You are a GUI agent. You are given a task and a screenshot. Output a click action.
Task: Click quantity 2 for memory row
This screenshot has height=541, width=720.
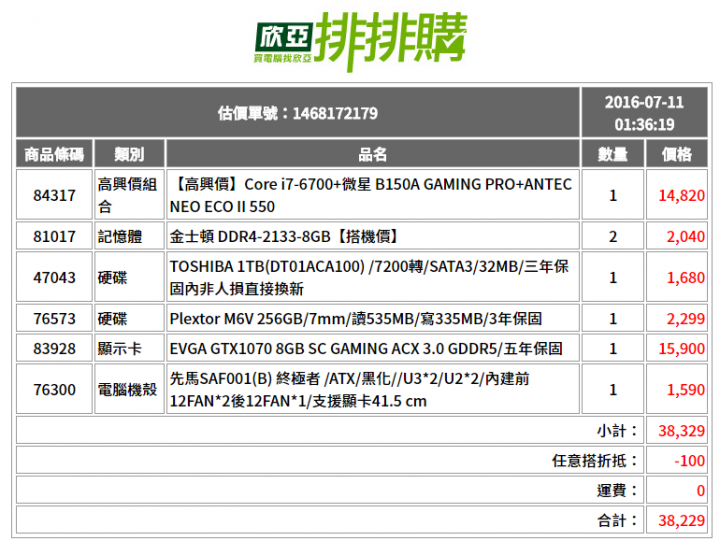click(x=613, y=237)
